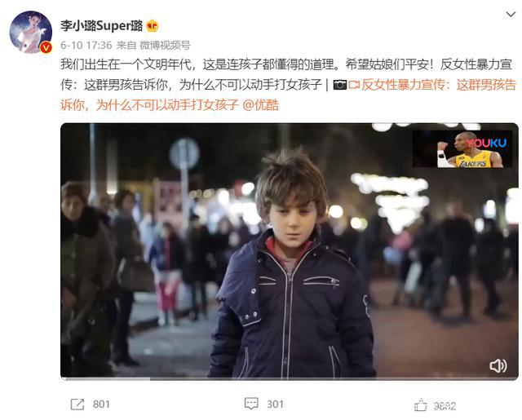Screen dimensions: 522x420
Task: Open the 微博视频号 source link
Action: [x=165, y=45]
